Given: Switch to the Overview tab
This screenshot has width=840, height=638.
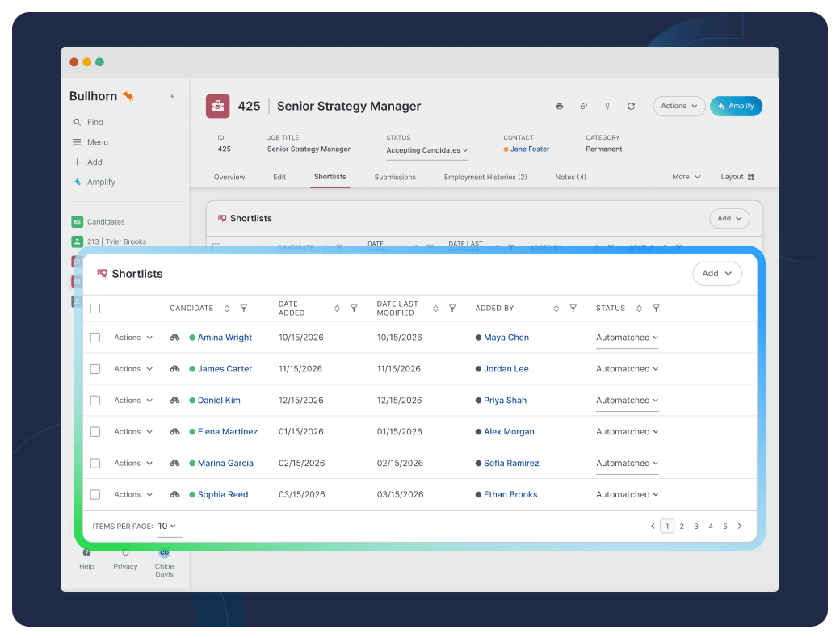Looking at the screenshot, I should 229,178.
